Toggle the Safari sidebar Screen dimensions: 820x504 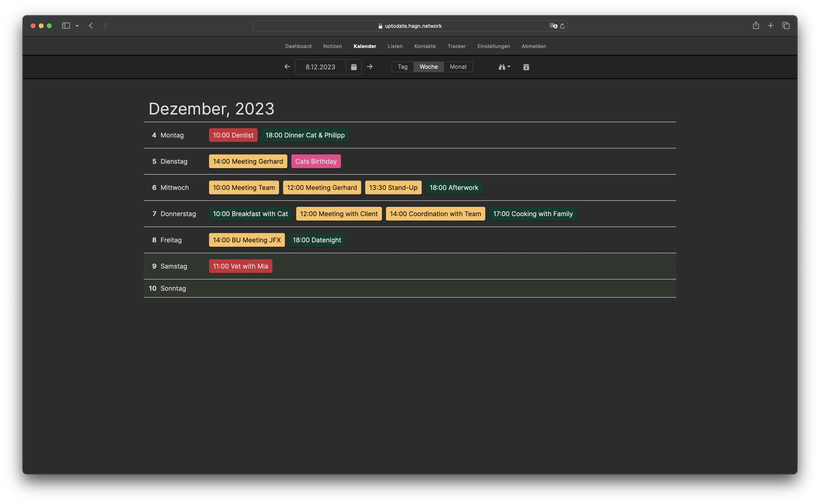(x=66, y=26)
